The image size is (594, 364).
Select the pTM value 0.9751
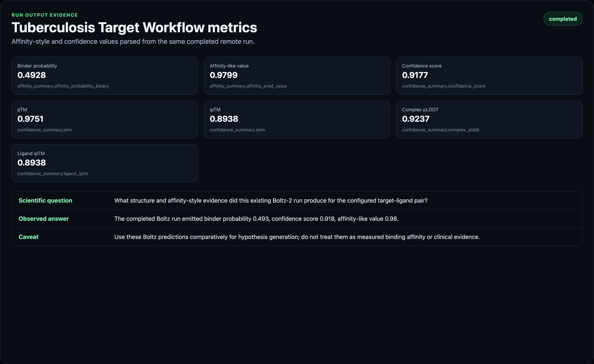[30, 119]
